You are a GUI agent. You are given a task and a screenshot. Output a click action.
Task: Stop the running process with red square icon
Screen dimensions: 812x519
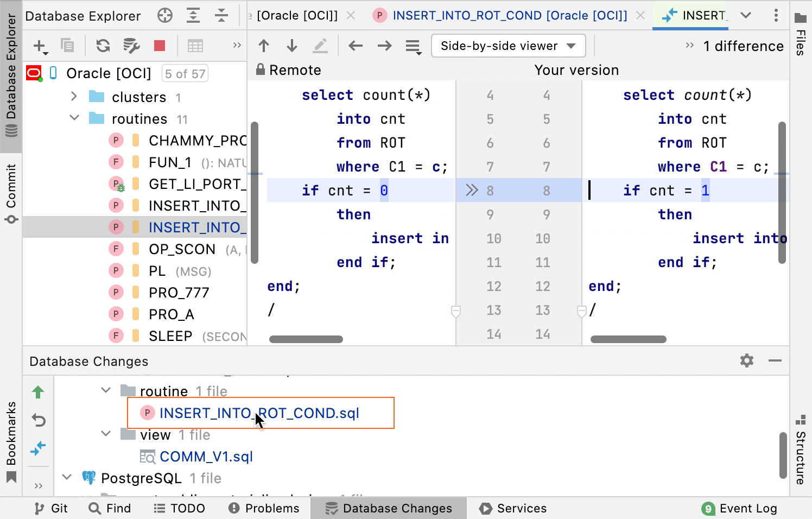click(x=159, y=46)
